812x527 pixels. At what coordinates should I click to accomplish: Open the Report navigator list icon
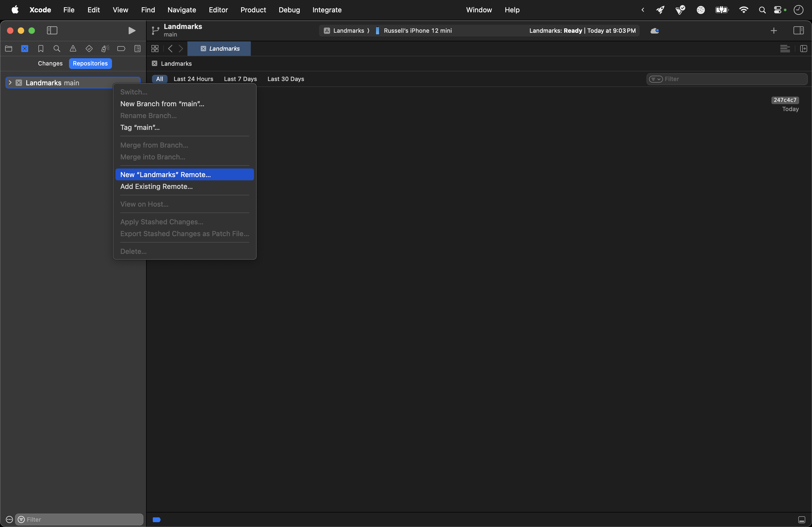click(x=137, y=48)
